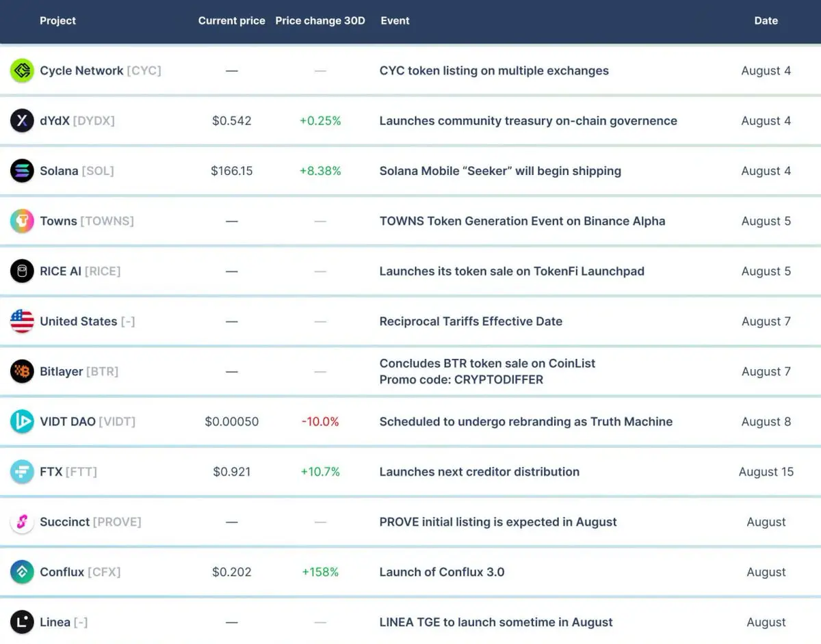Image resolution: width=821 pixels, height=644 pixels.
Task: Click the FTX logo icon
Action: [x=22, y=472]
